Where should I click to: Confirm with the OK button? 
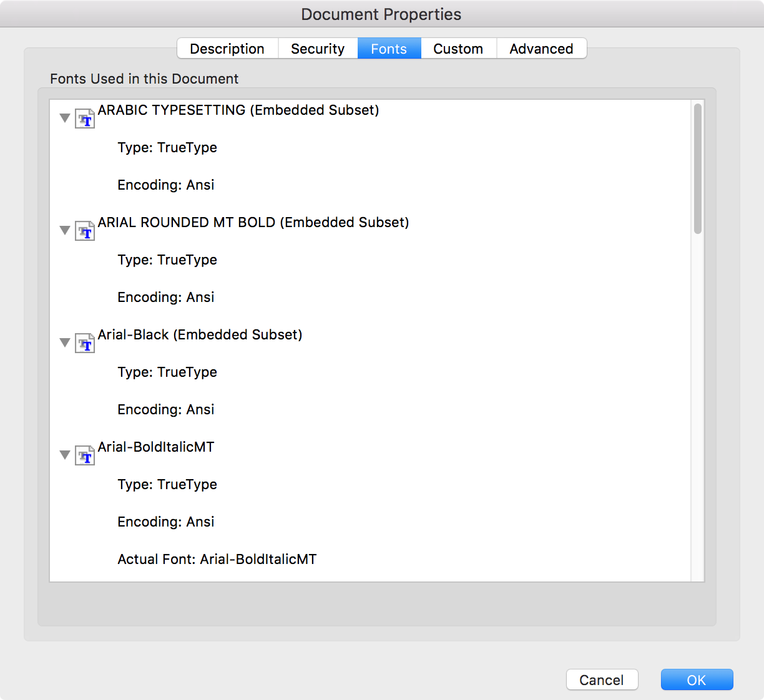click(697, 679)
